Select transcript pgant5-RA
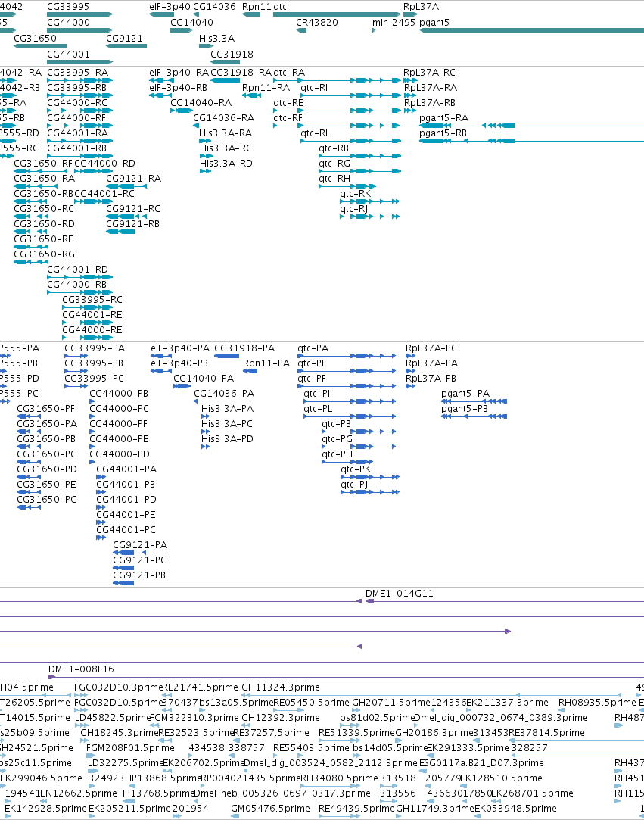The width and height of the screenshot is (644, 820). click(443, 117)
